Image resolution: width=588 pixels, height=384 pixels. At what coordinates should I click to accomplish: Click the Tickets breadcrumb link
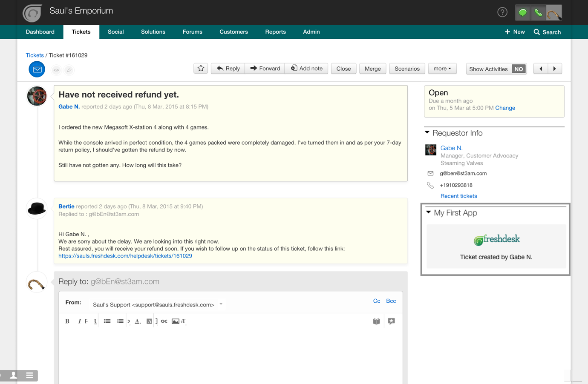(35, 55)
